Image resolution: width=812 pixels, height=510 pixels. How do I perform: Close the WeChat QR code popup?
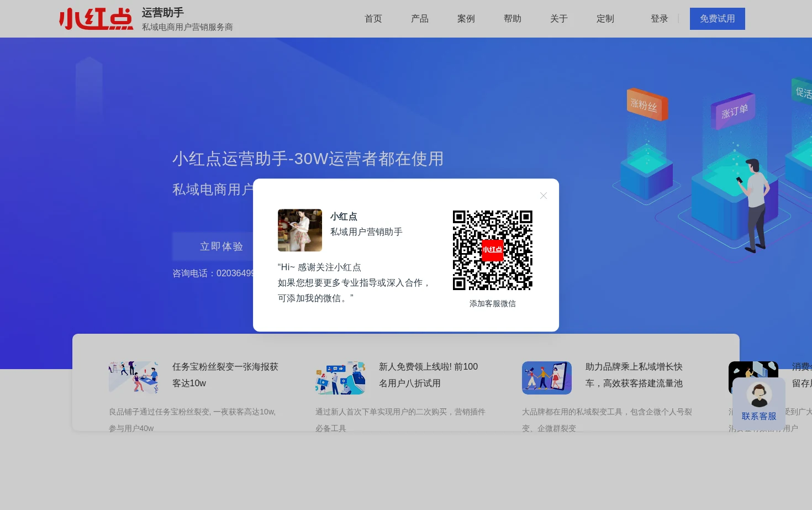point(544,196)
